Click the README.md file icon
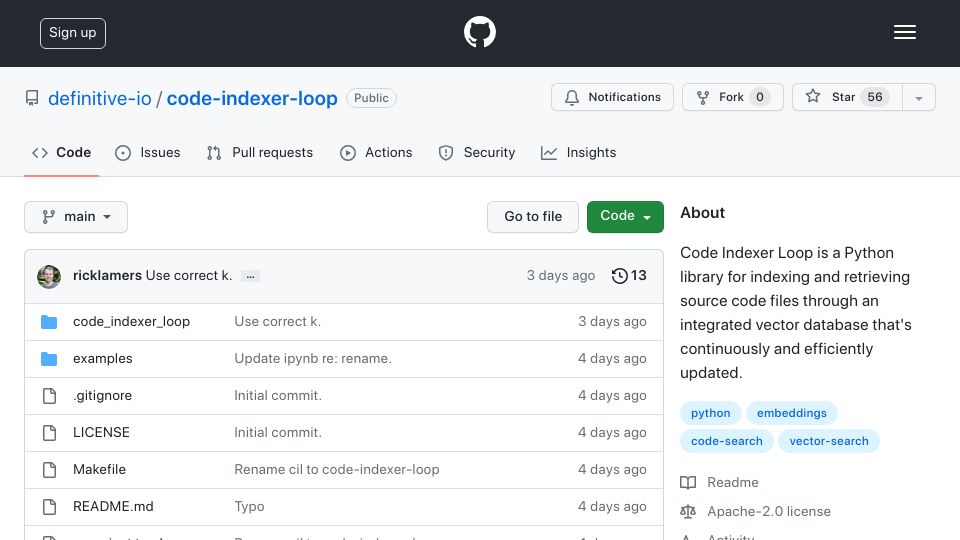 pyautogui.click(x=50, y=507)
